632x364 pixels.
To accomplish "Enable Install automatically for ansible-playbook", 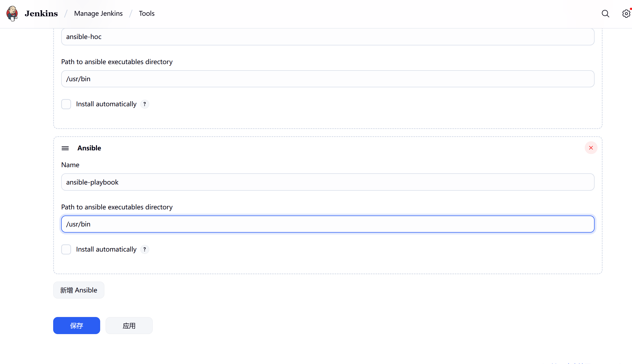I will click(66, 249).
